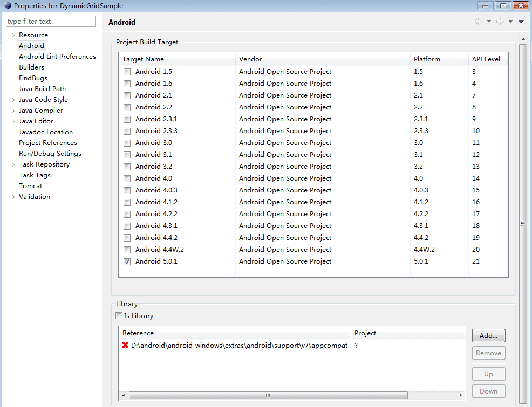Click the main panel scroll up arrow

coord(523,39)
